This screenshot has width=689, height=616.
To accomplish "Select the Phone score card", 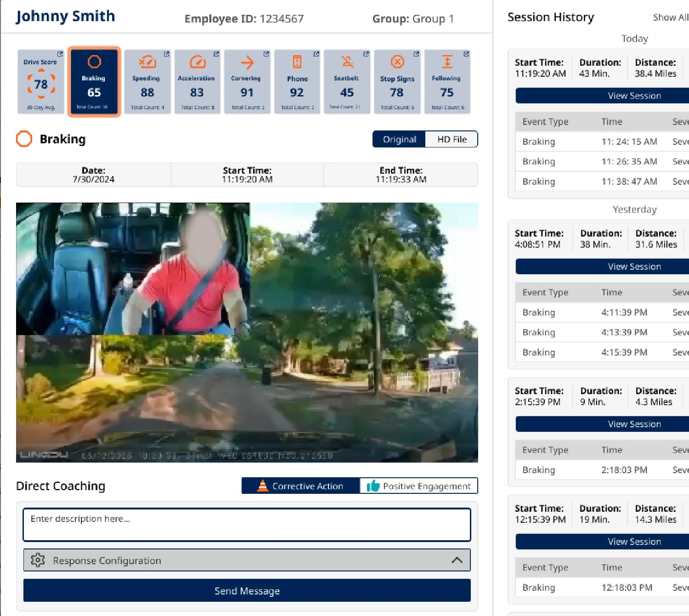I will coord(297,81).
